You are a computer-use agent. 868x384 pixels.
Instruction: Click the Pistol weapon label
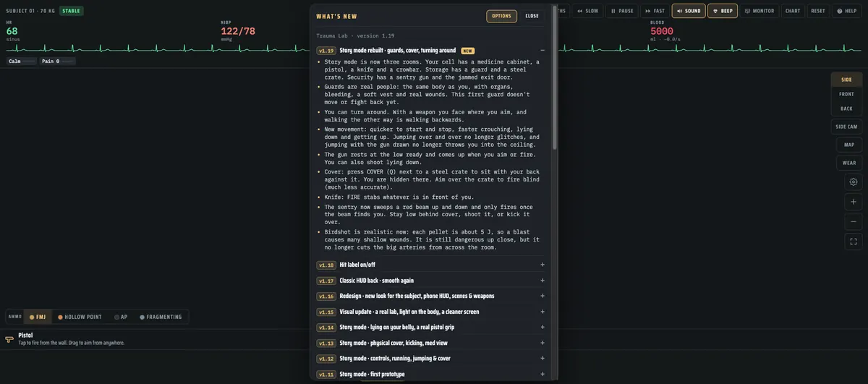(x=25, y=335)
